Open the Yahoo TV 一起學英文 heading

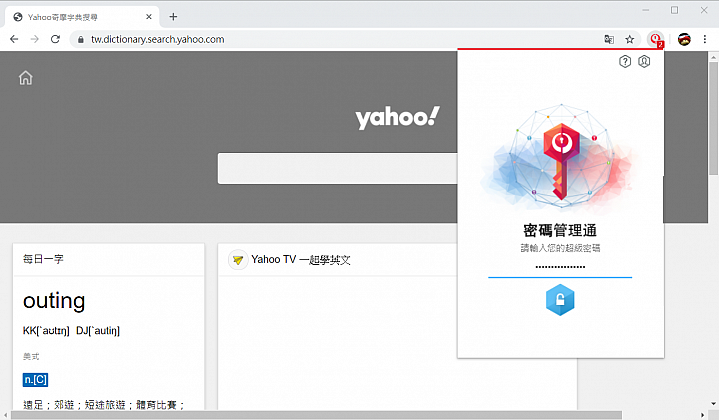pos(301,260)
